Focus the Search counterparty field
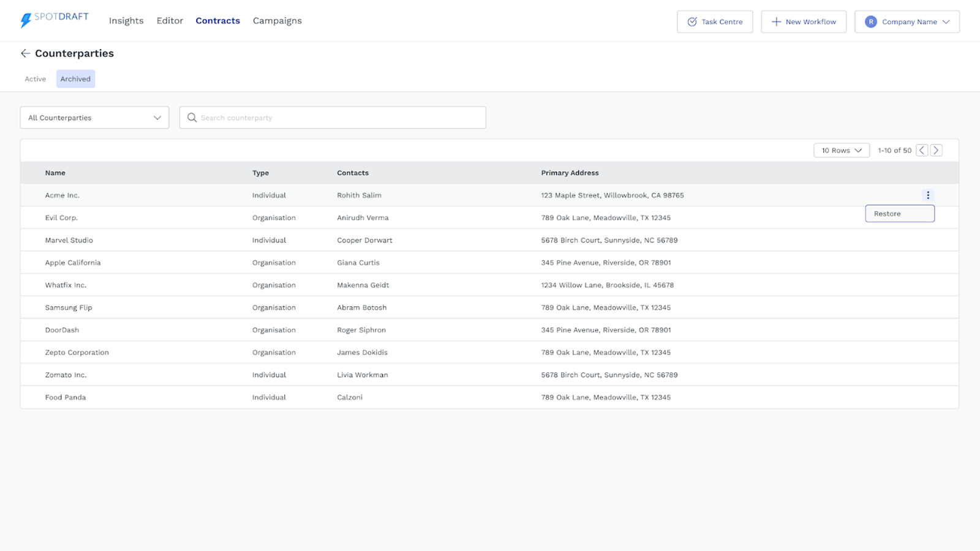Viewport: 980px width, 551px height. point(333,118)
